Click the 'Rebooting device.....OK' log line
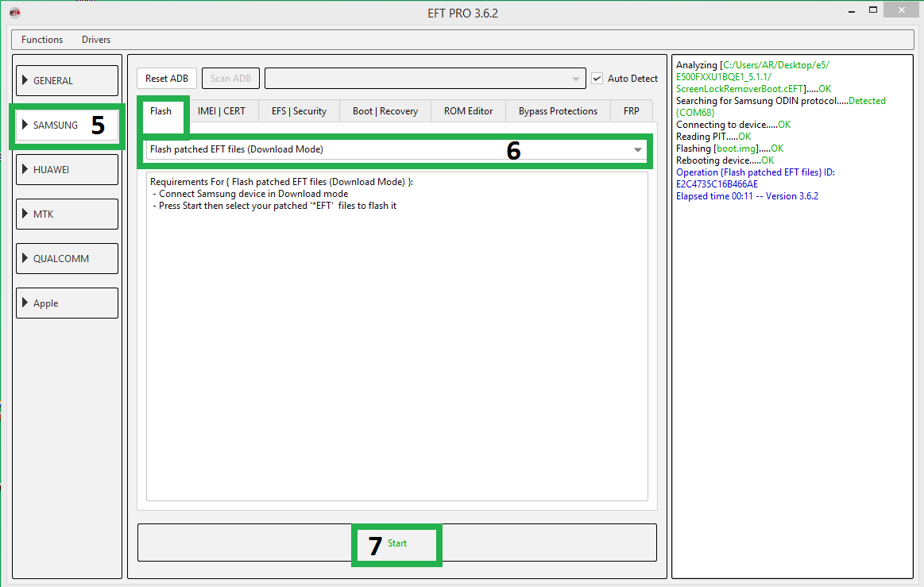This screenshot has height=587, width=924. 725,160
